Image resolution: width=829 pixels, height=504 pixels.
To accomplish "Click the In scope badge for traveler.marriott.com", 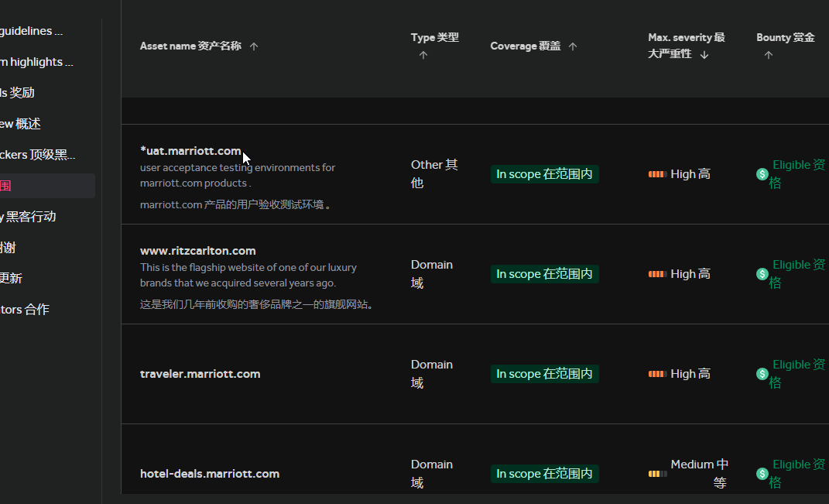I will click(545, 374).
